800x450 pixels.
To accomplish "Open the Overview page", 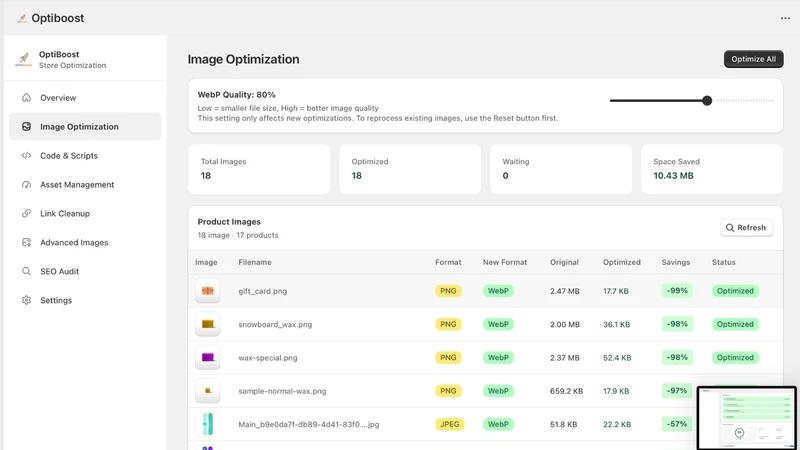I will 85,97.
